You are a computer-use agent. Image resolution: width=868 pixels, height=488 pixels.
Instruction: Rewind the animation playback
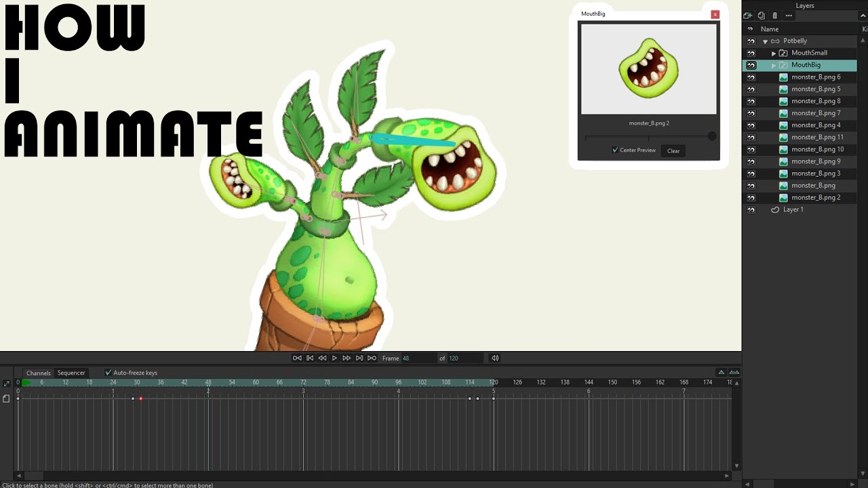pyautogui.click(x=322, y=358)
